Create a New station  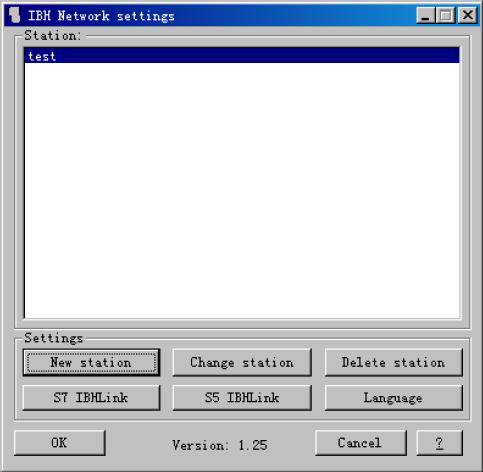(91, 362)
